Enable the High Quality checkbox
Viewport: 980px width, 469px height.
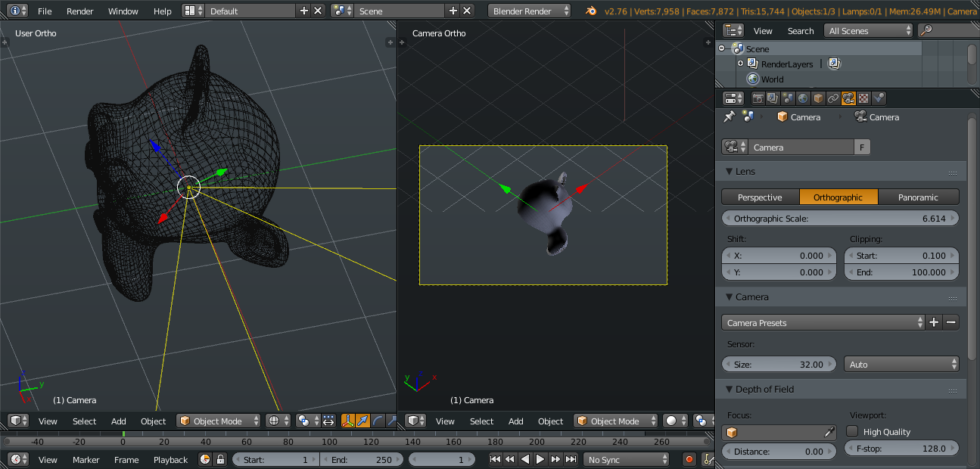pos(852,431)
